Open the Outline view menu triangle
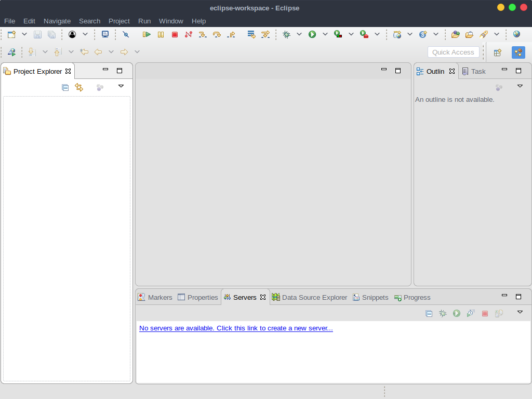 [x=520, y=86]
